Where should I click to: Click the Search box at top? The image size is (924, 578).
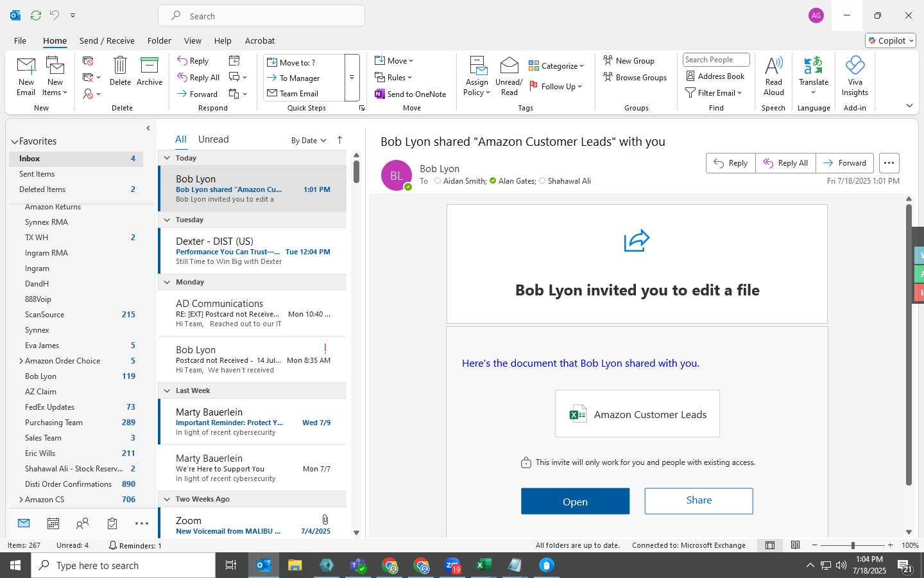click(x=262, y=16)
